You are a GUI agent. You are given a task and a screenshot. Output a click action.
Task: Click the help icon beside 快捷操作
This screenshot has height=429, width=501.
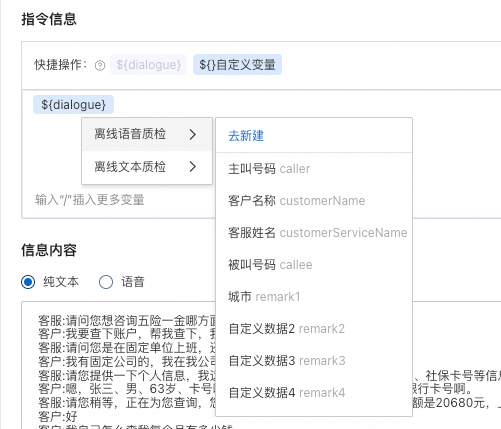tap(100, 66)
